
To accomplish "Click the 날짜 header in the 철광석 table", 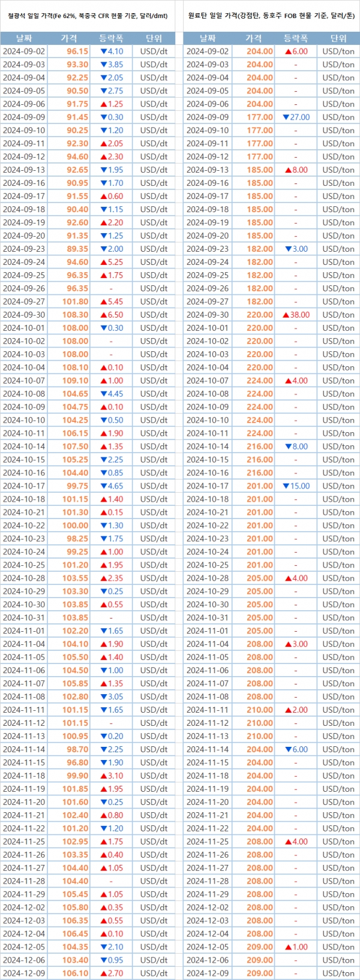I will (24, 38).
